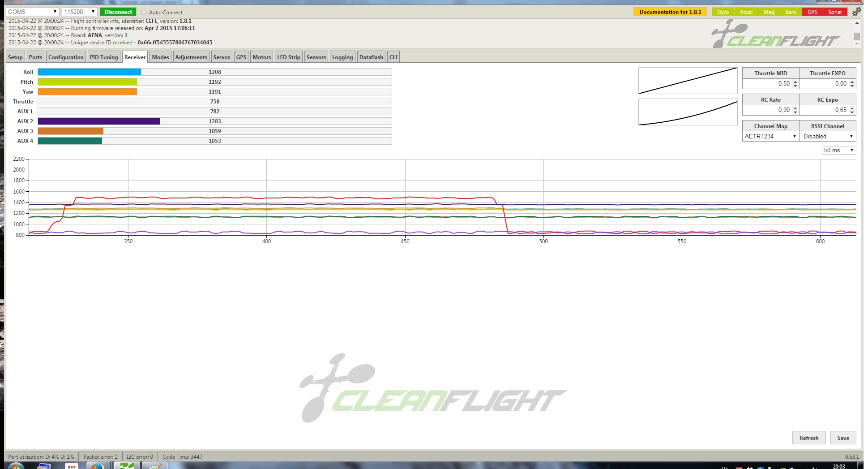
Task: Click the log panel scroll-up arrow
Action: coord(857,23)
